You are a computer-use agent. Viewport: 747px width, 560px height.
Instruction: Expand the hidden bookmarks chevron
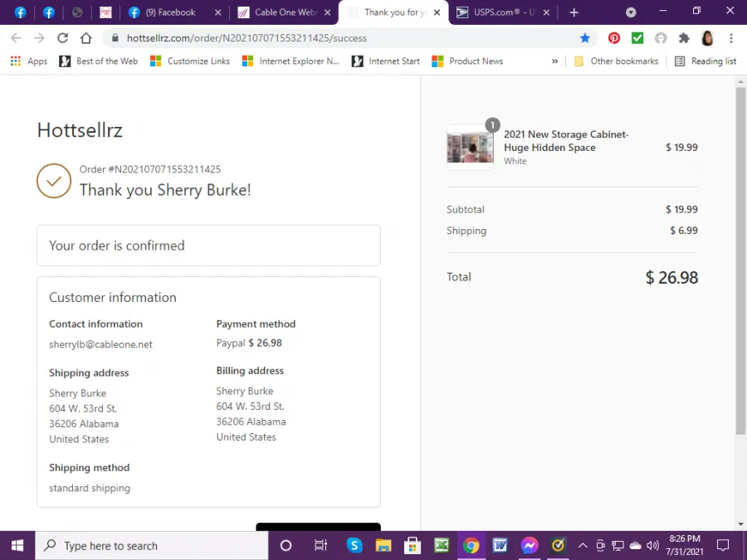(554, 61)
